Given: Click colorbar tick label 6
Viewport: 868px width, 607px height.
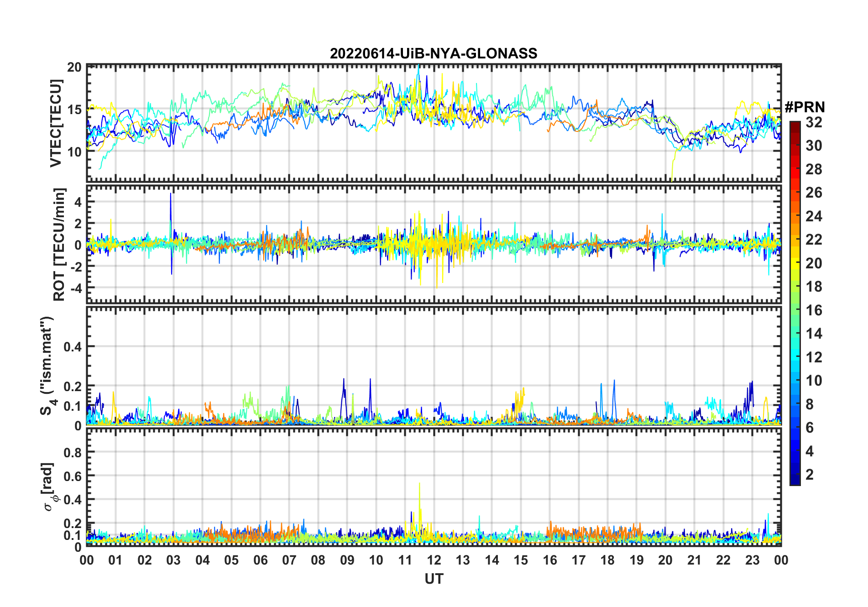Looking at the screenshot, I should [810, 428].
